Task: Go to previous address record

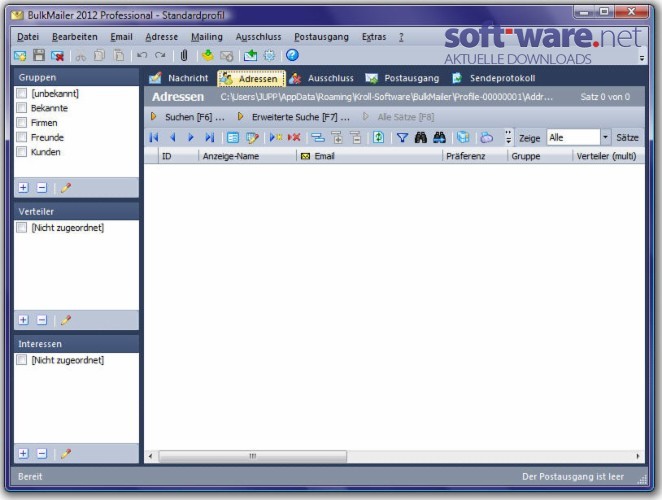Action: 173,137
